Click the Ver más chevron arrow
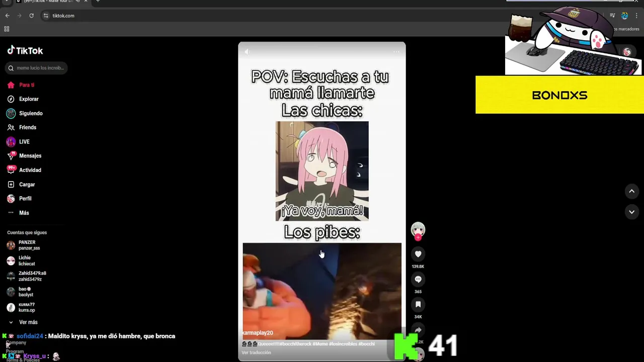Viewport: 644px width, 362px height. click(x=11, y=322)
